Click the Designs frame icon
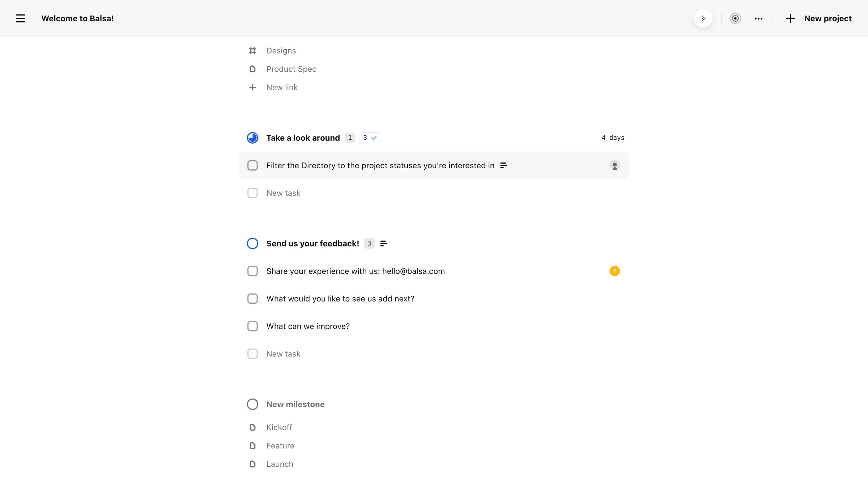The image size is (868, 499). point(252,51)
